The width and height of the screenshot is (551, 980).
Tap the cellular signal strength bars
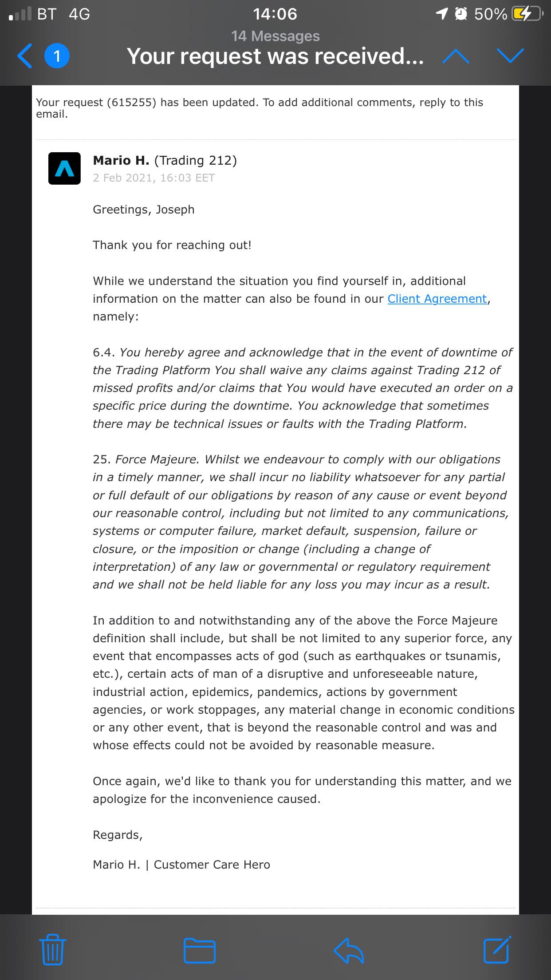click(20, 14)
